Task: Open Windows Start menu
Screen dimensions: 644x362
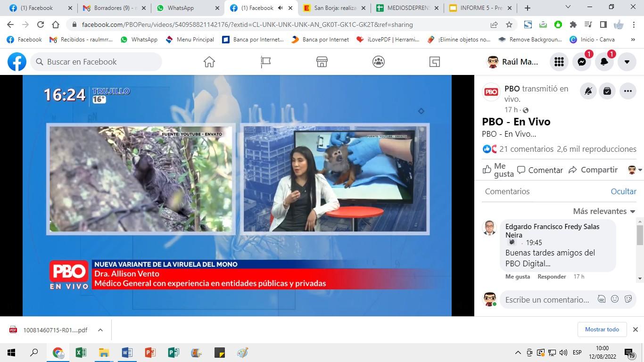Action: (11, 353)
